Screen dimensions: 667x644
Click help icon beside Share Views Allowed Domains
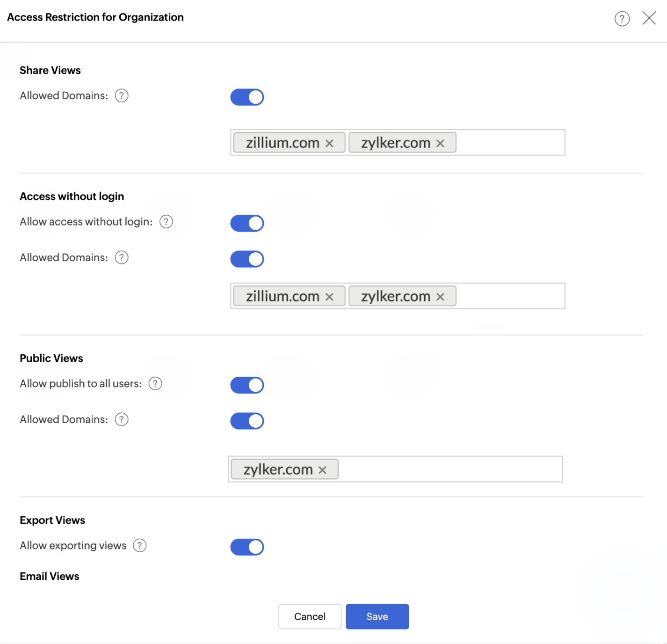[122, 95]
